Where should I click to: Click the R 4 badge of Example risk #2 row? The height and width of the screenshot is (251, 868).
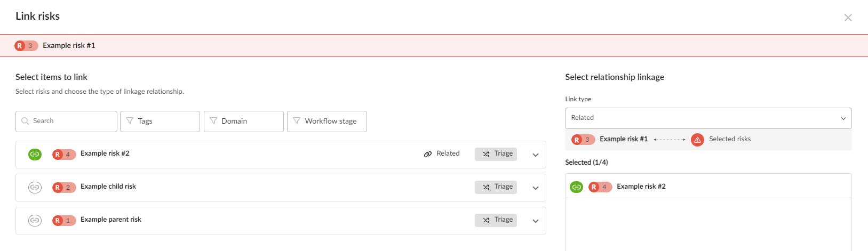(64, 155)
